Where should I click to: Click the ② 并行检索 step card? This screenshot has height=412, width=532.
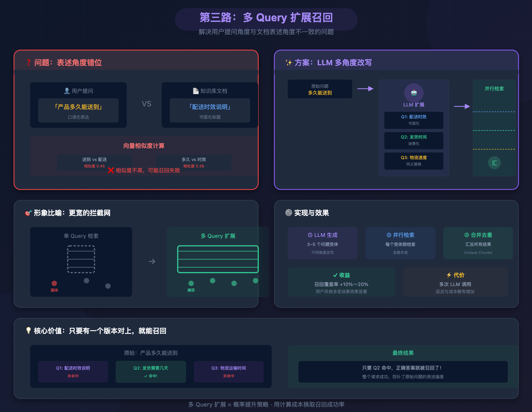coord(400,243)
